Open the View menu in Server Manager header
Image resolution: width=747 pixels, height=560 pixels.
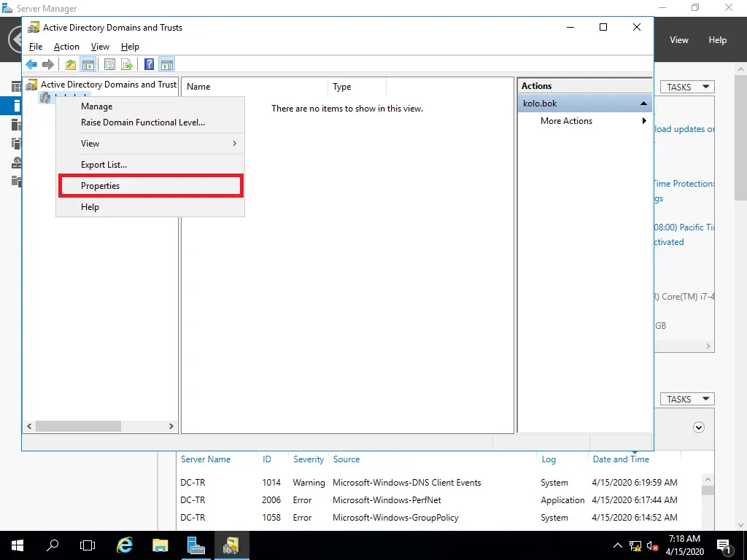(679, 40)
